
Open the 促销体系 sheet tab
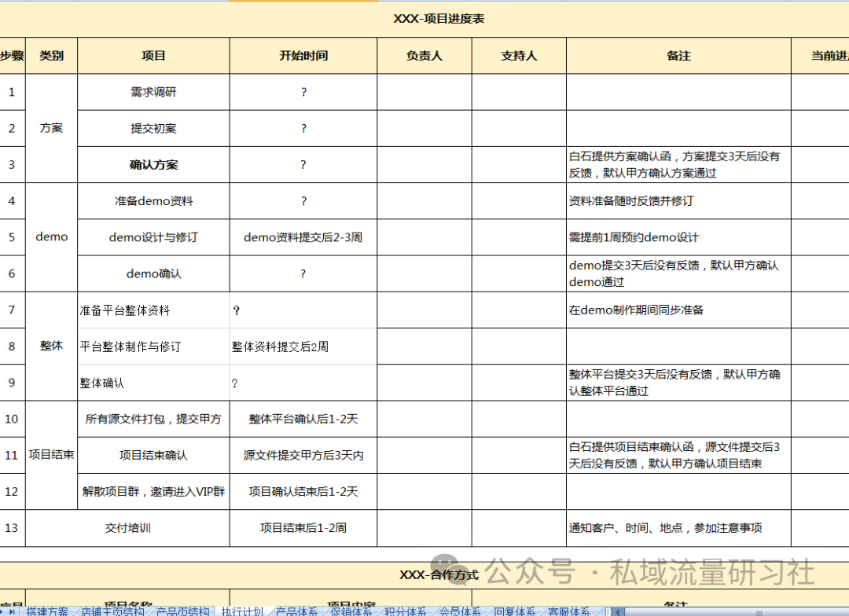(351, 611)
